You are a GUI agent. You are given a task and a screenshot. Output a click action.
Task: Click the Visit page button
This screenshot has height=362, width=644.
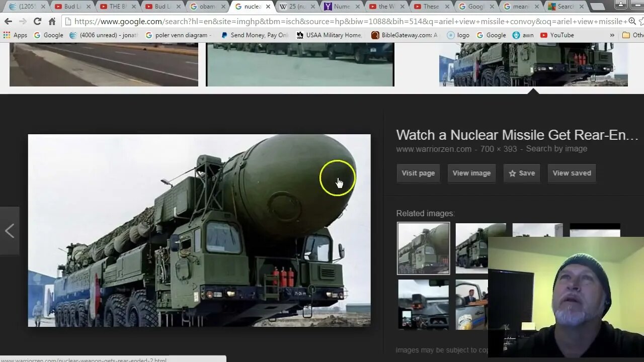418,173
